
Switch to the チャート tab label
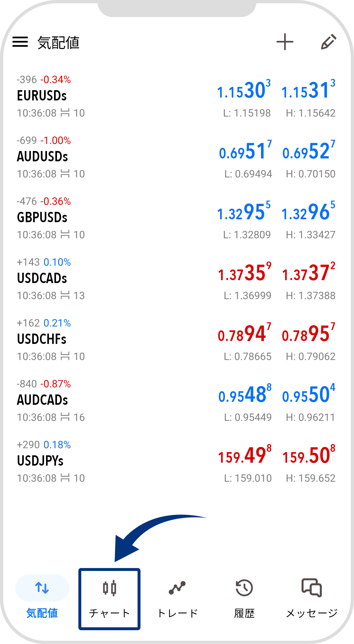point(109,613)
